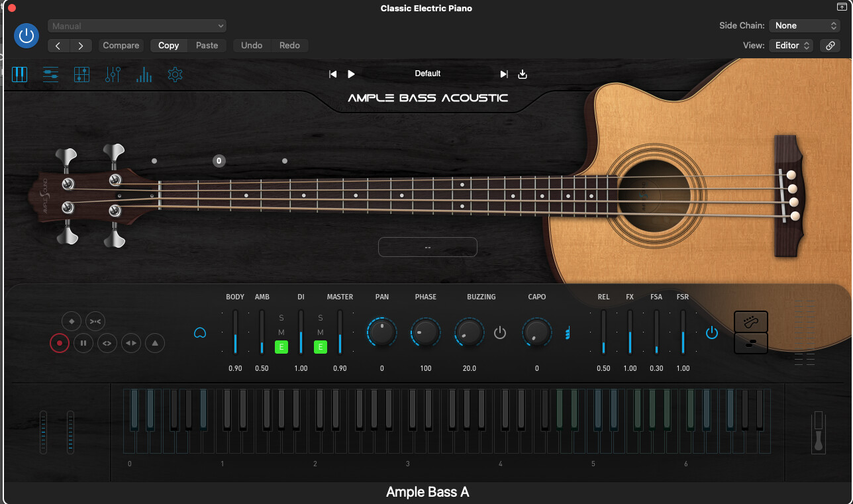Image resolution: width=853 pixels, height=504 pixels.
Task: Toggle the AMB channel green E button
Action: click(x=281, y=346)
